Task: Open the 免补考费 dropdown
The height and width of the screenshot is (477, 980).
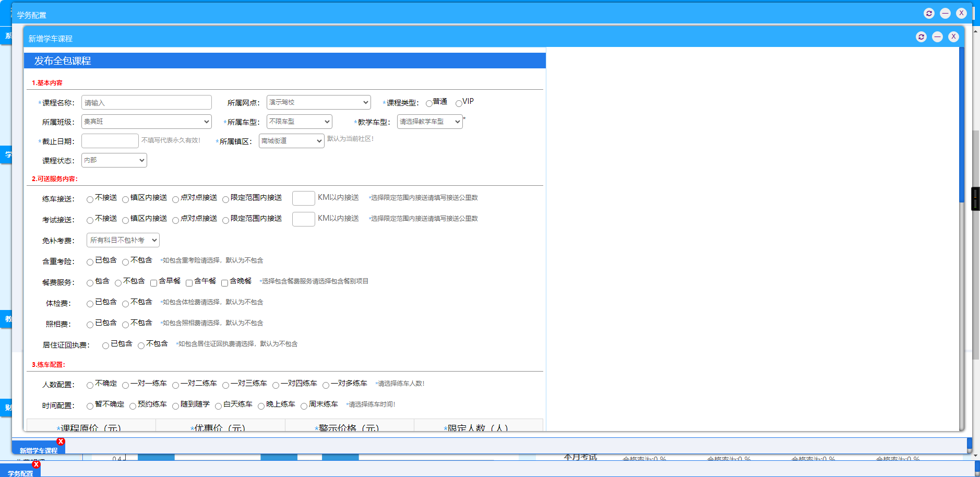Action: (x=123, y=240)
